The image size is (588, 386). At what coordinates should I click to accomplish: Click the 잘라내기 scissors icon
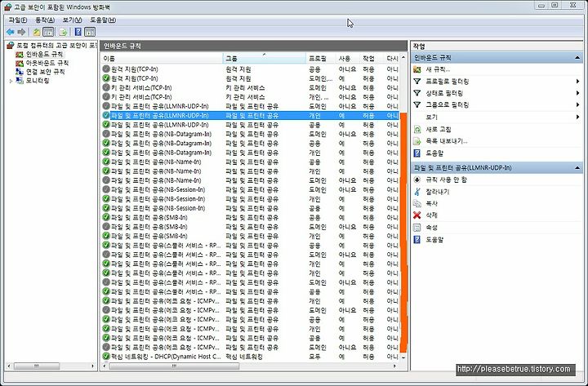417,192
